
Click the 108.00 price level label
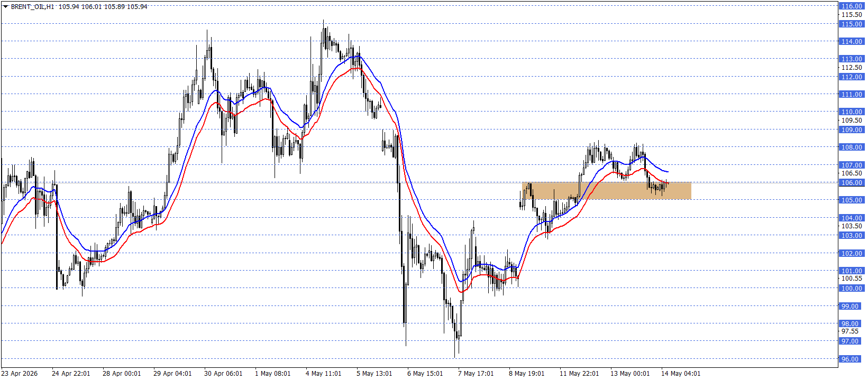point(852,147)
